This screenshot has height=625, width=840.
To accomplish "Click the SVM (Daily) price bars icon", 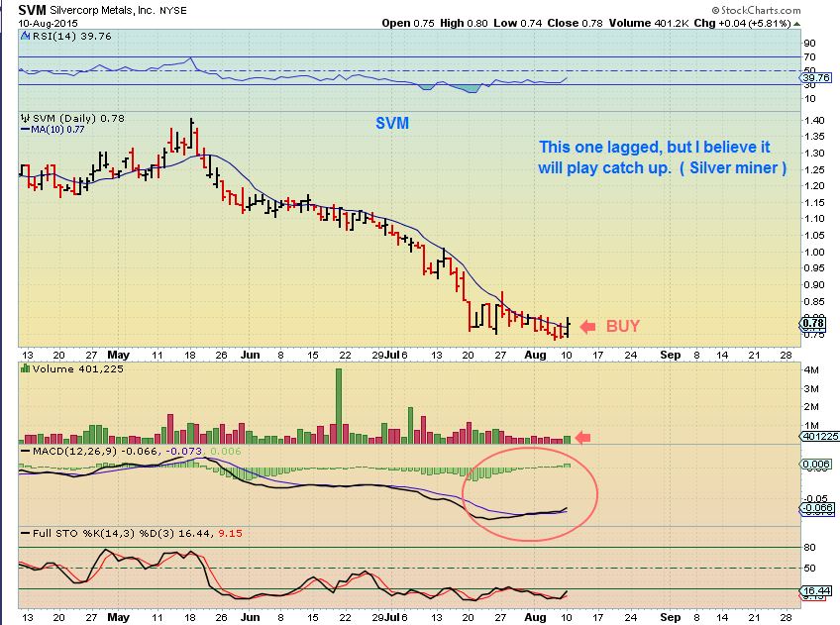I will (x=25, y=118).
